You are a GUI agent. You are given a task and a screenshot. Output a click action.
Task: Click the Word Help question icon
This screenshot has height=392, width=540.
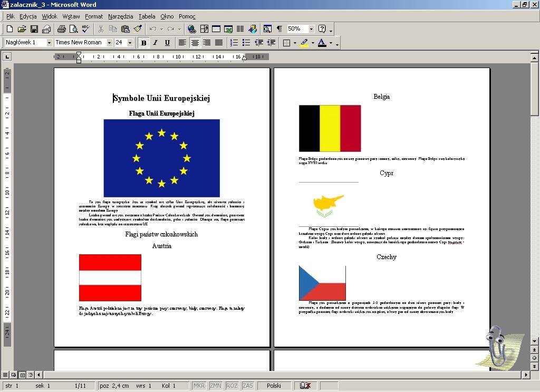pyautogui.click(x=322, y=29)
